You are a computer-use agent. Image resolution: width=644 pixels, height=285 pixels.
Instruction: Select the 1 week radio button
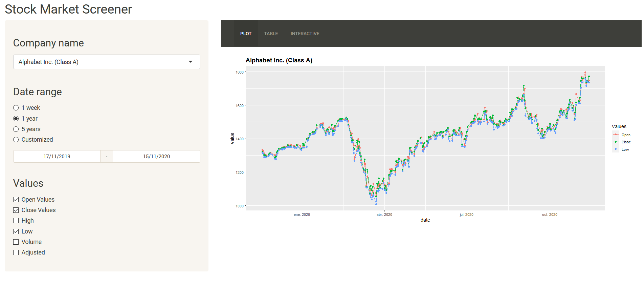coord(16,108)
